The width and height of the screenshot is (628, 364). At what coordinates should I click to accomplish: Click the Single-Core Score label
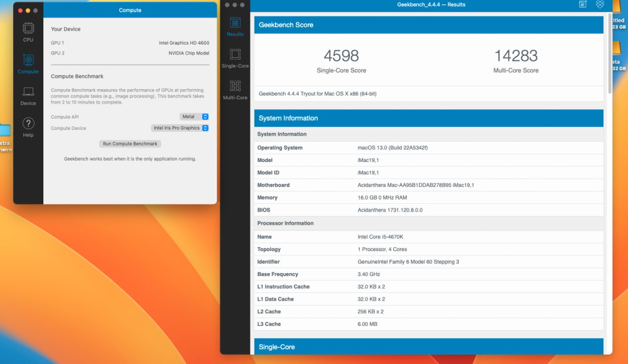coord(341,70)
